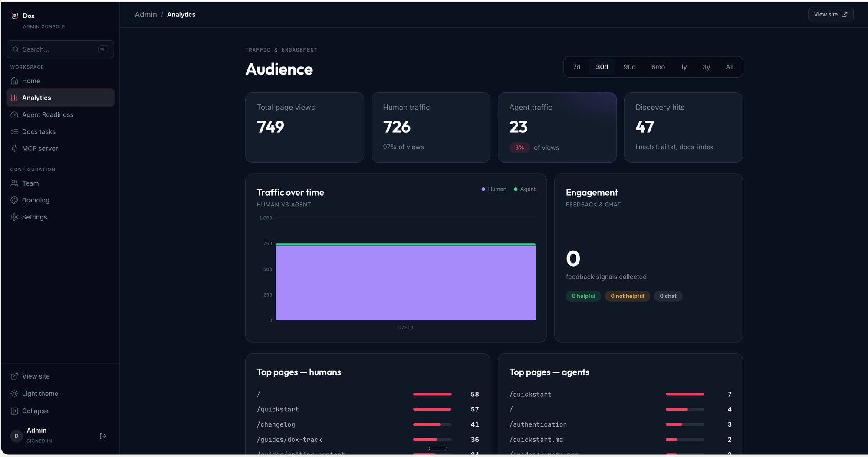Click the Branding palette icon

[x=14, y=200]
